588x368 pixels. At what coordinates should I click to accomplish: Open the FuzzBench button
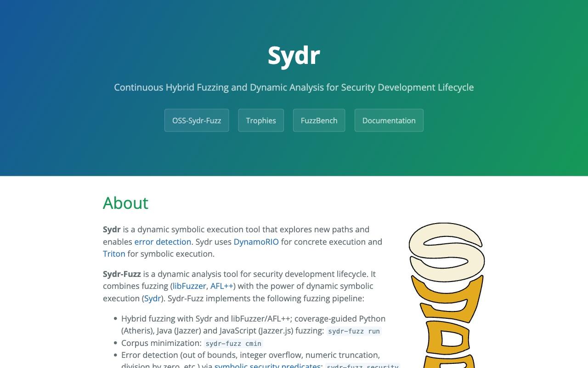[319, 121]
